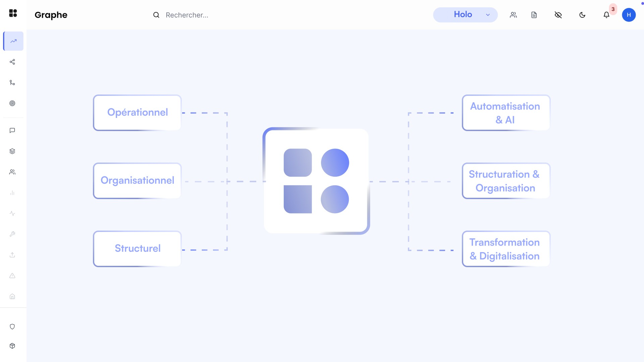Toggle the crossed-eye visibility icon

click(558, 15)
